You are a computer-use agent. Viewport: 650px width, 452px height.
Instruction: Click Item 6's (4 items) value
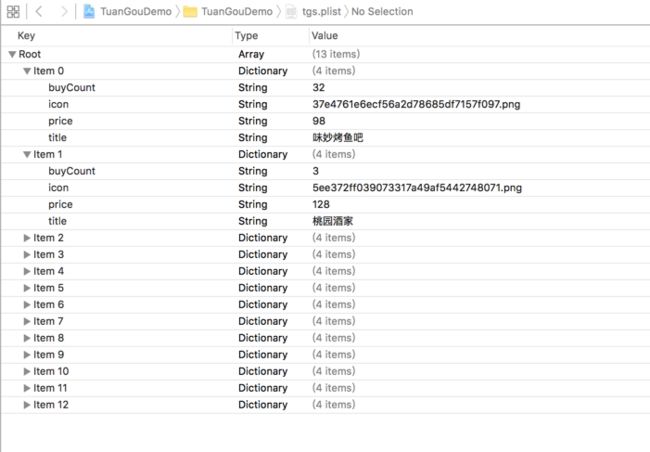[334, 304]
